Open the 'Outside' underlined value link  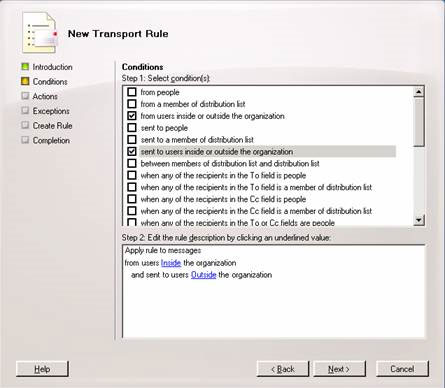click(204, 275)
